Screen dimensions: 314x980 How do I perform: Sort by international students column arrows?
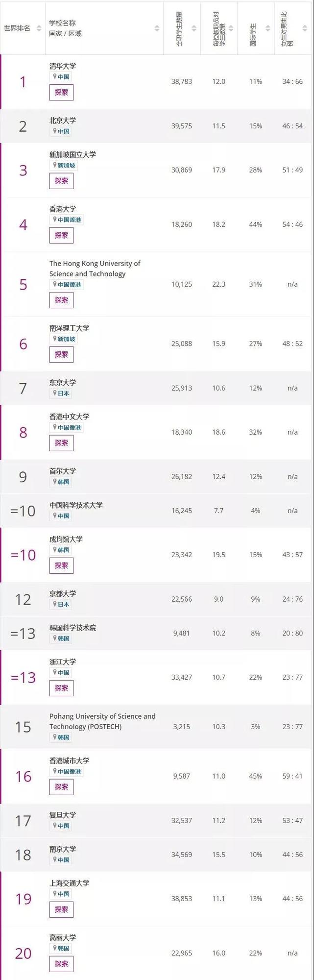(x=268, y=28)
